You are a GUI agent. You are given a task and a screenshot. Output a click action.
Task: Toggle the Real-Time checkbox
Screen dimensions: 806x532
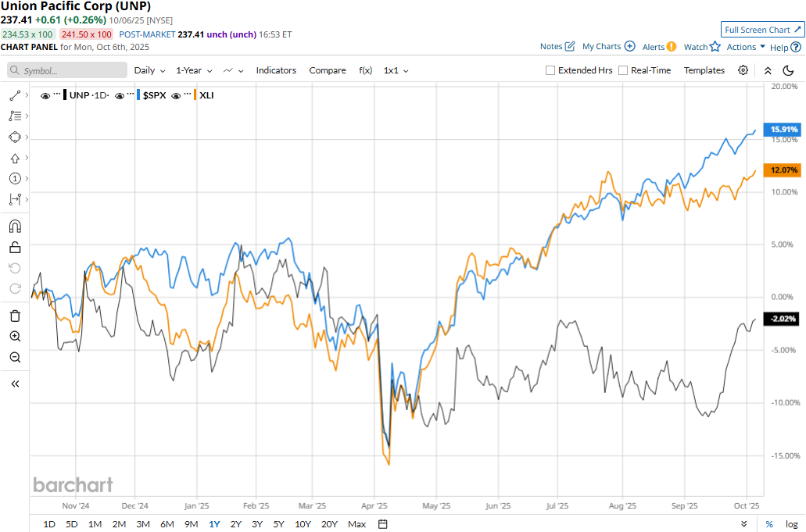pyautogui.click(x=623, y=70)
